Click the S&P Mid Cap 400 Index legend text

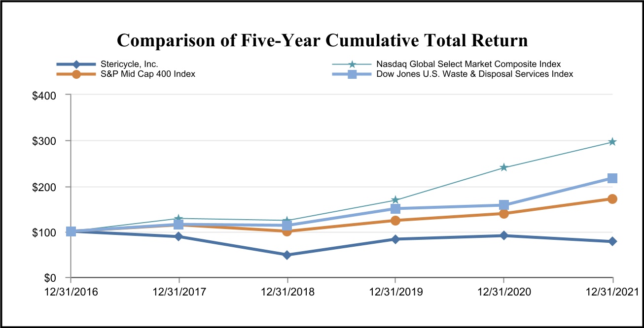146,74
